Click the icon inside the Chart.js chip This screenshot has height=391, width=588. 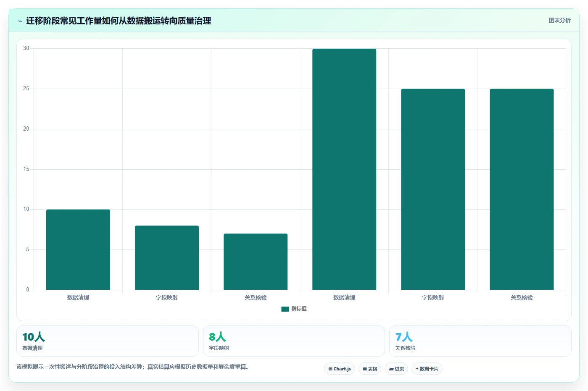coord(330,369)
